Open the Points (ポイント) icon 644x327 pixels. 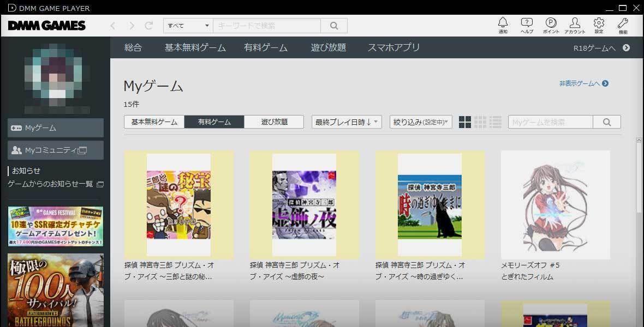point(551,25)
